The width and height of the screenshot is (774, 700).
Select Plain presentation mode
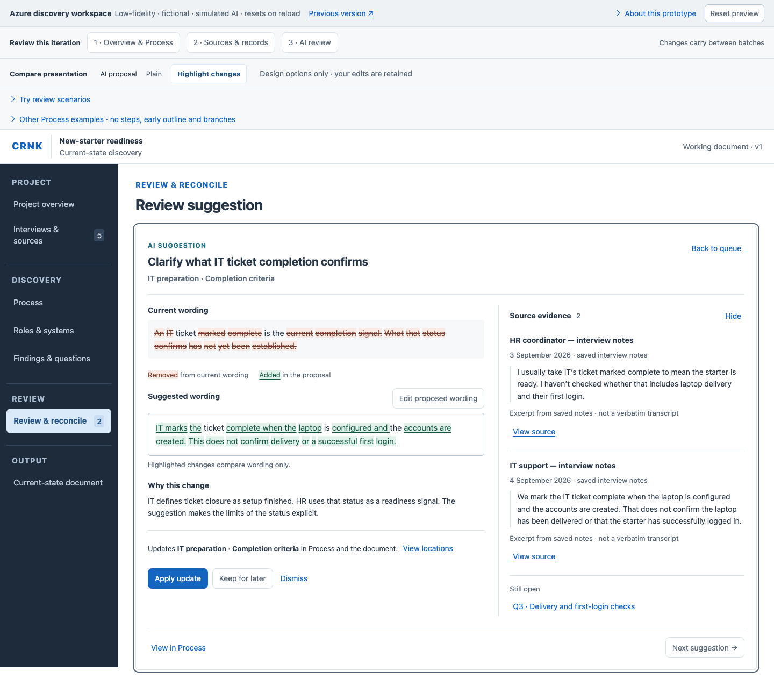click(x=154, y=74)
